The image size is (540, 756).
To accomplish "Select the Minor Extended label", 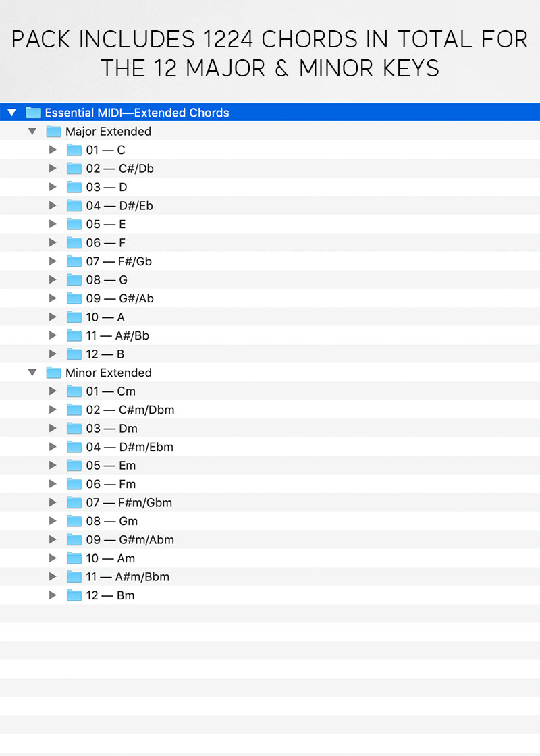I will (x=109, y=373).
